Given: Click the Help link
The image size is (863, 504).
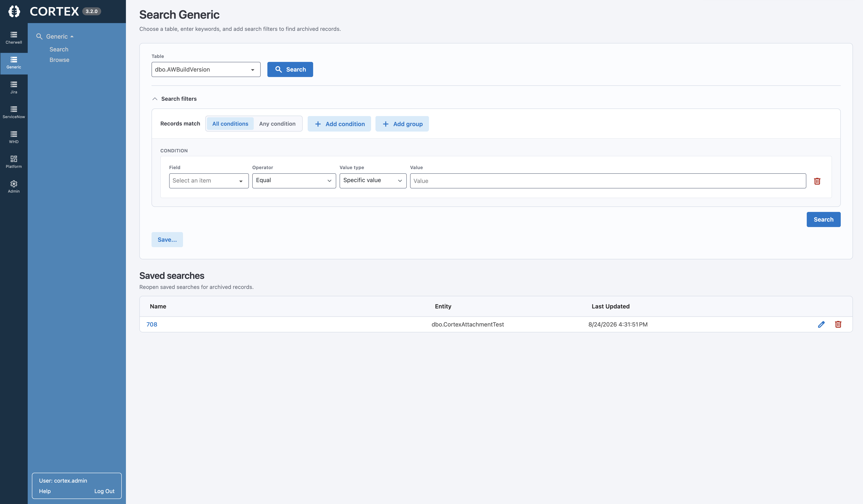Looking at the screenshot, I should point(45,491).
